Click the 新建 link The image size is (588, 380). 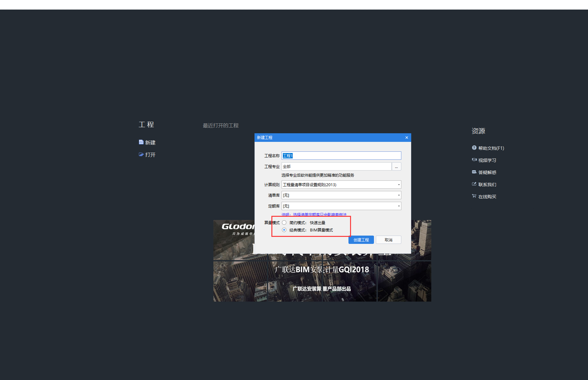pos(150,142)
